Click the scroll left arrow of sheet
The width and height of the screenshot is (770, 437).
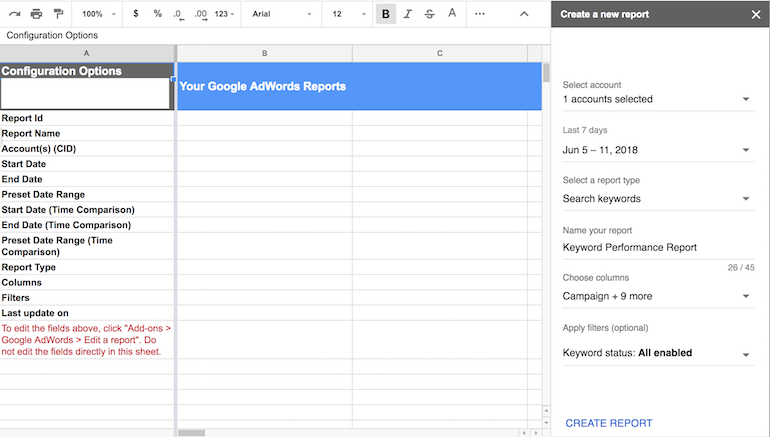[524, 433]
